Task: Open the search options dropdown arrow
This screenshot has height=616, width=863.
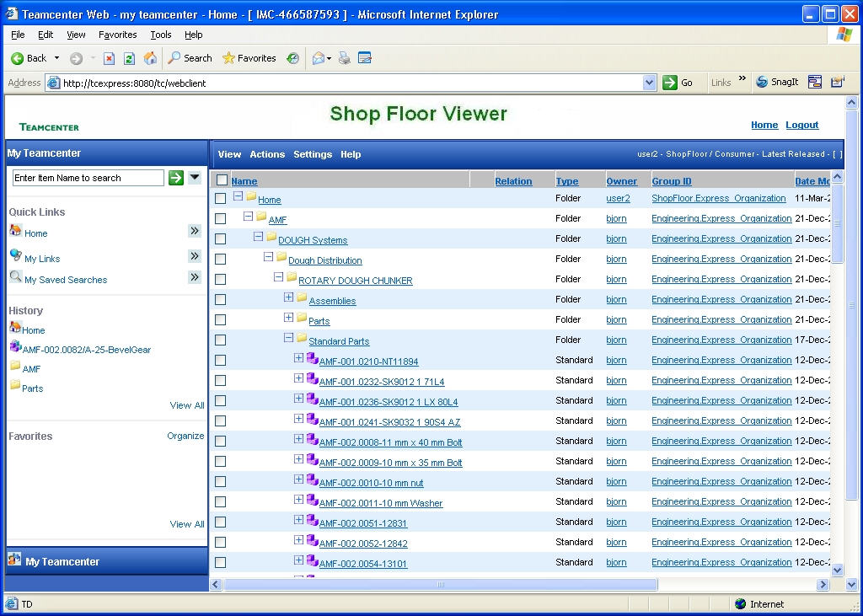Action: pyautogui.click(x=195, y=178)
